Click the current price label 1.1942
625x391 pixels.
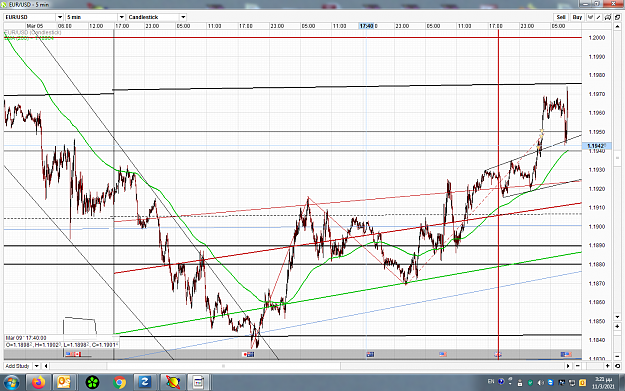click(x=596, y=146)
